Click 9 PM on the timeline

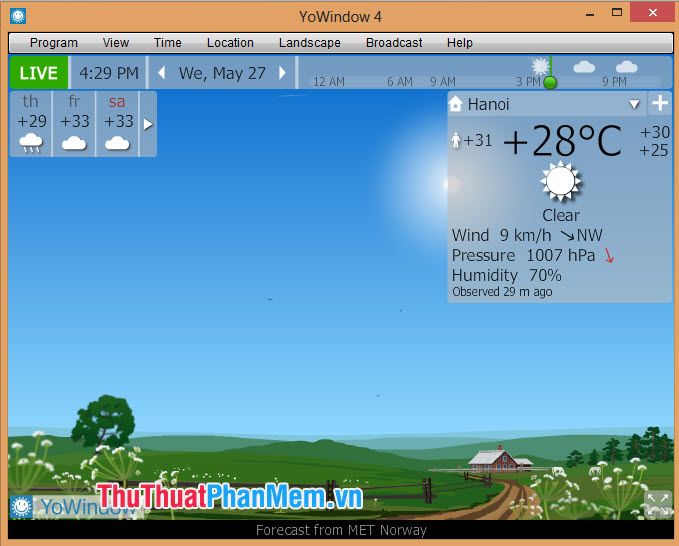(614, 82)
